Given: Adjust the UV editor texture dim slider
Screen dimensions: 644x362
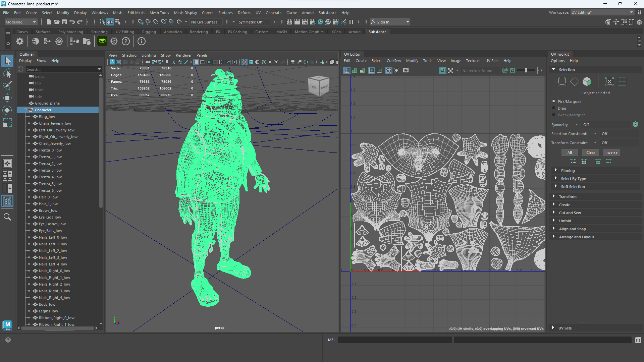Looking at the screenshot, I should pyautogui.click(x=526, y=70).
